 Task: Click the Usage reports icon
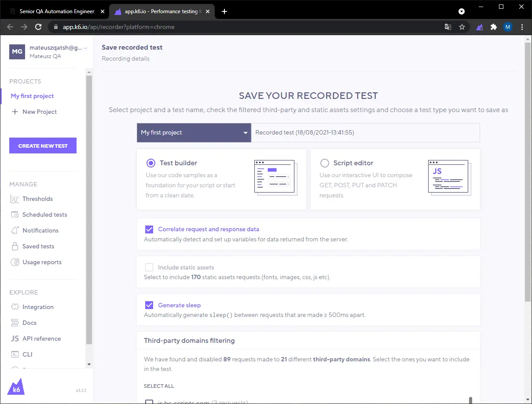point(15,262)
